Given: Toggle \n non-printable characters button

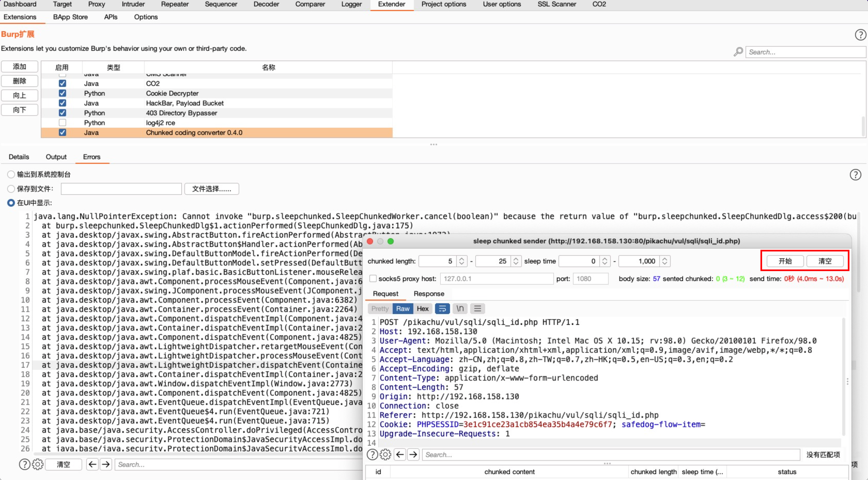Looking at the screenshot, I should tap(460, 308).
